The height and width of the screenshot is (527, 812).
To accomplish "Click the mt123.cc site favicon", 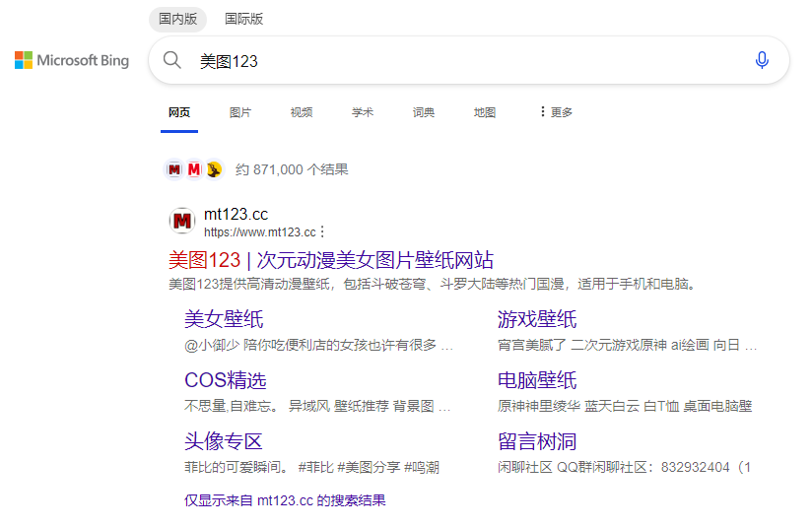I will pos(182,222).
